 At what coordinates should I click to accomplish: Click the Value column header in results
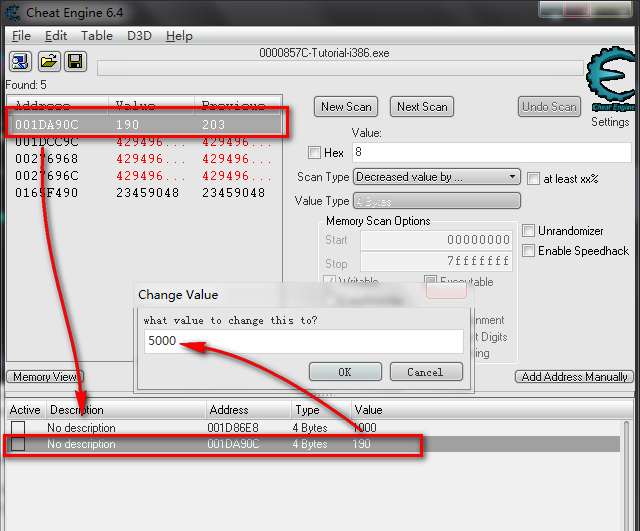(x=151, y=105)
